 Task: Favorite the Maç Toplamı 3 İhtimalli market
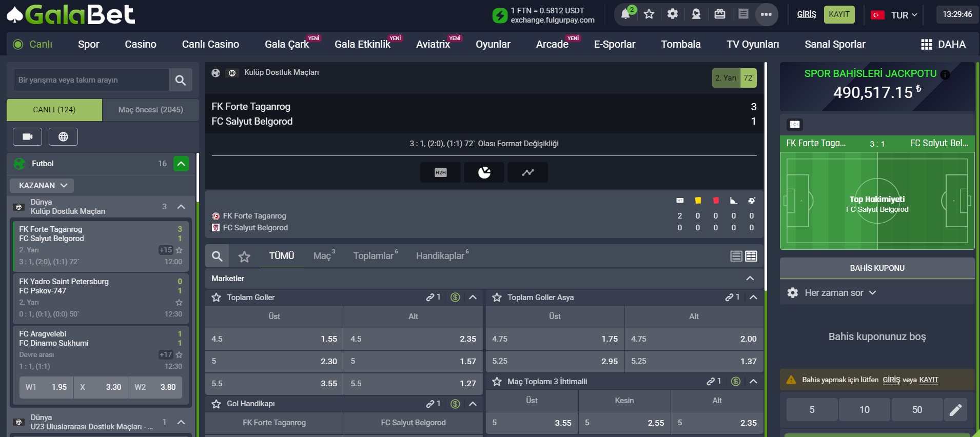(497, 381)
